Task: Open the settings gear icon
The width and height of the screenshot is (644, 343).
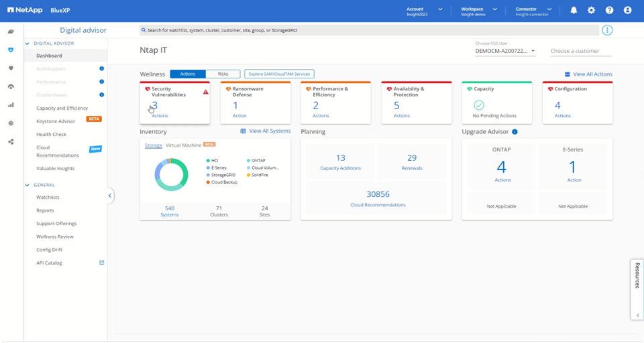Action: pos(591,10)
